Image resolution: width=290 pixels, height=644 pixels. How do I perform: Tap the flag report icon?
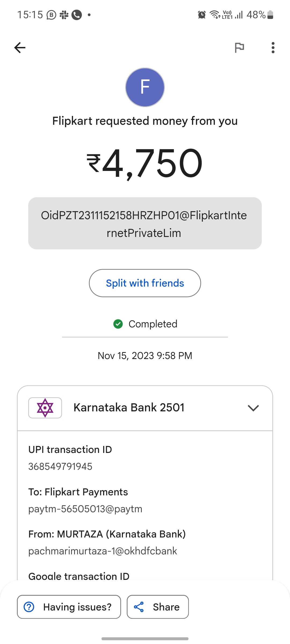click(239, 48)
